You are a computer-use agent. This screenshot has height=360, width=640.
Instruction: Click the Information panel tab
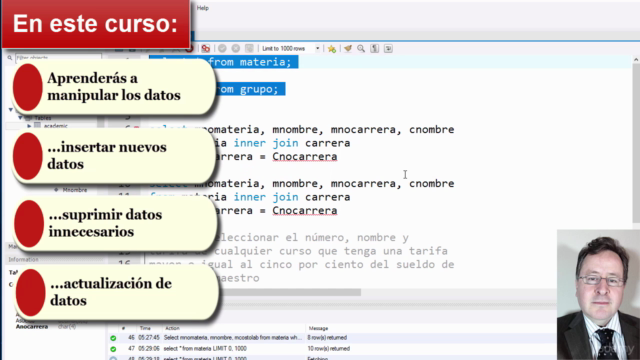[23, 260]
